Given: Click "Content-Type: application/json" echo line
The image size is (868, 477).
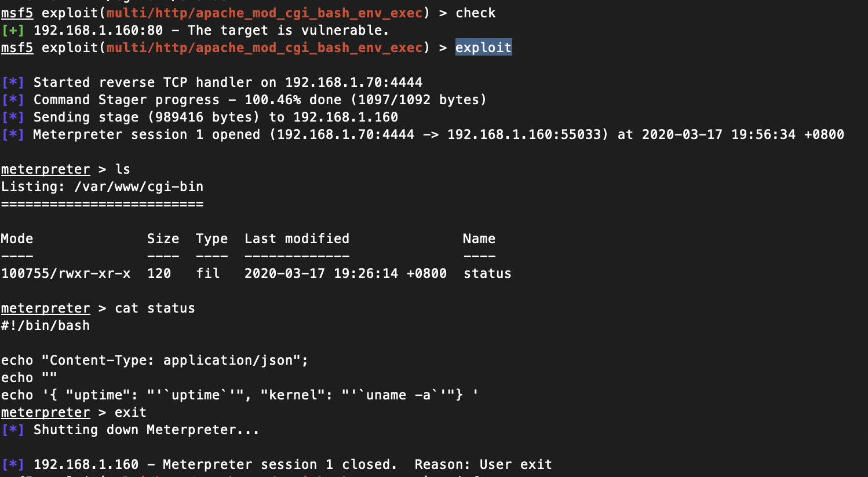Looking at the screenshot, I should point(155,360).
